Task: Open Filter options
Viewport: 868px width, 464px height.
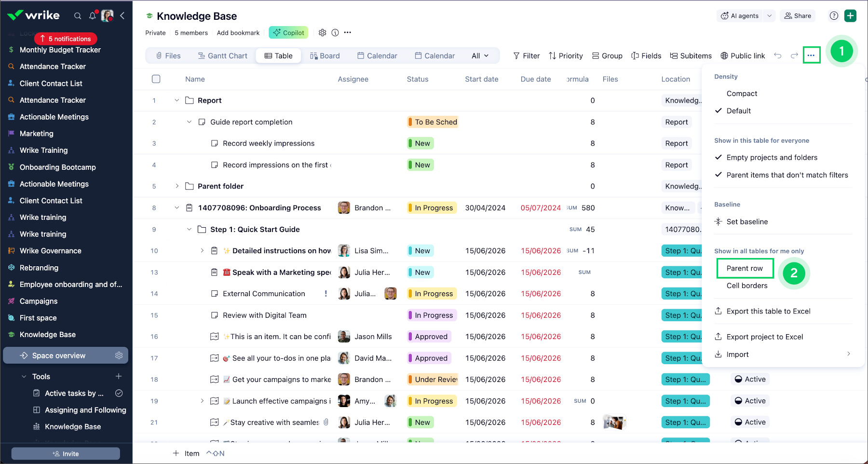Action: click(527, 56)
